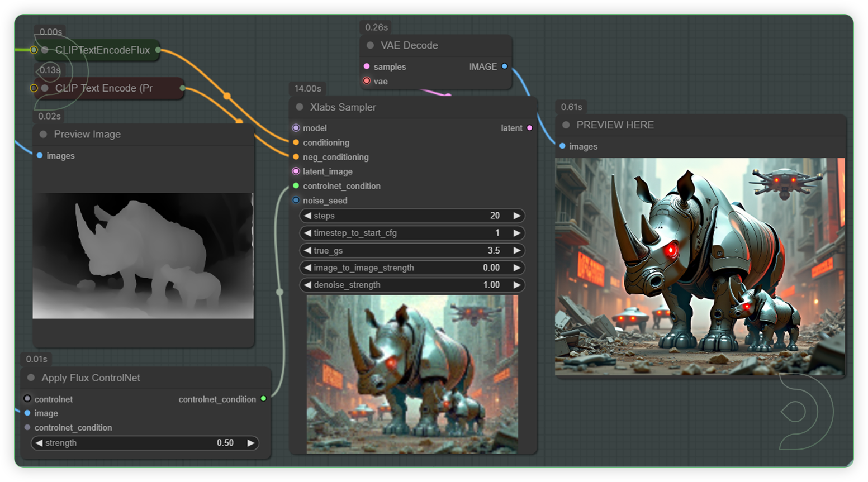Click the steps value field showing 20
Viewport: 868px width, 482px height.
(495, 216)
